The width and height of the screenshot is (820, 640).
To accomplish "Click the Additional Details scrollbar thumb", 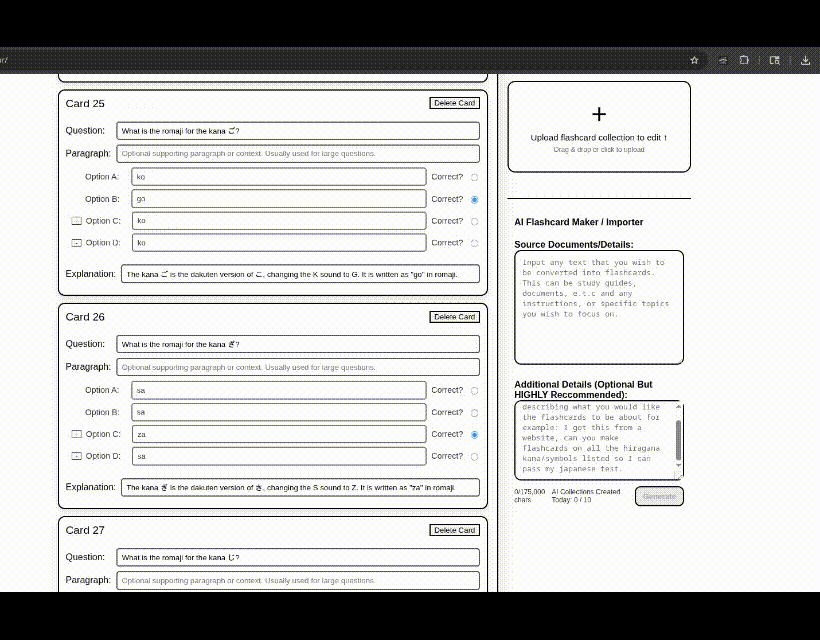I will [x=678, y=440].
